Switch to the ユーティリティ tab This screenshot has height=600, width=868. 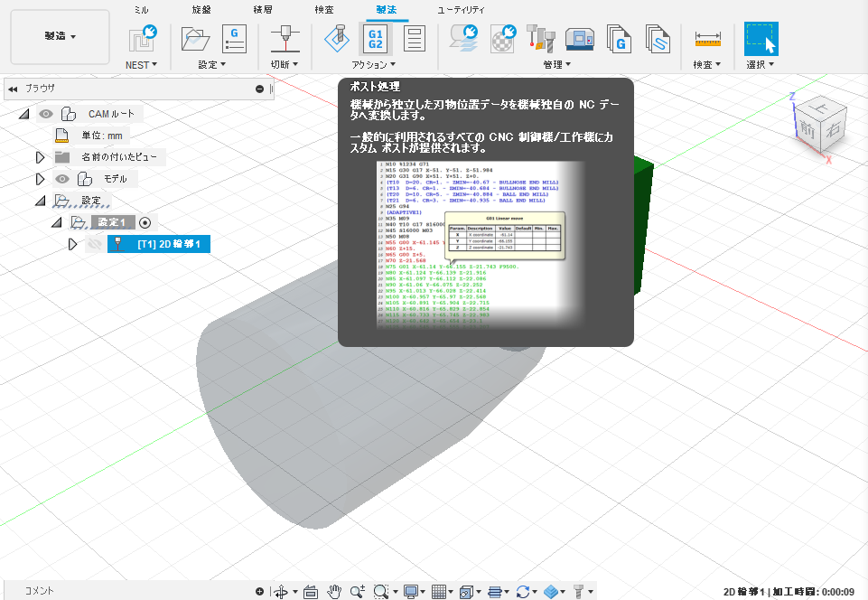pos(462,9)
